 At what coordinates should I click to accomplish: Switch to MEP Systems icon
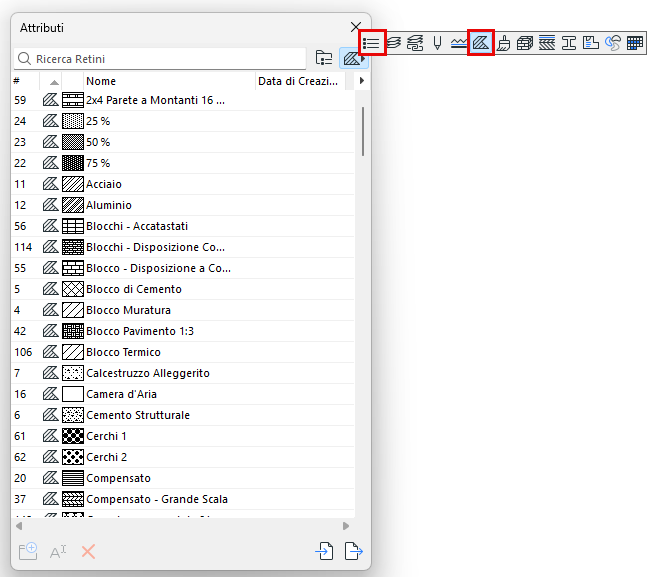click(x=613, y=43)
